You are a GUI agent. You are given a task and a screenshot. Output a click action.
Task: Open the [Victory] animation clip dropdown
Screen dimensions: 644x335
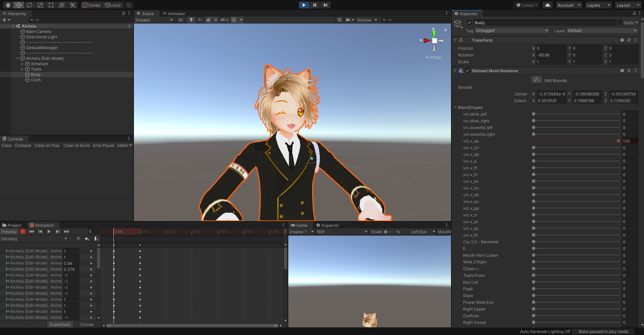[34, 239]
